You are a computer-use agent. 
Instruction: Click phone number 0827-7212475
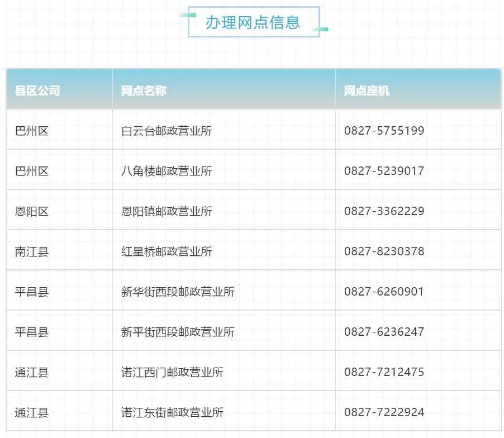384,372
